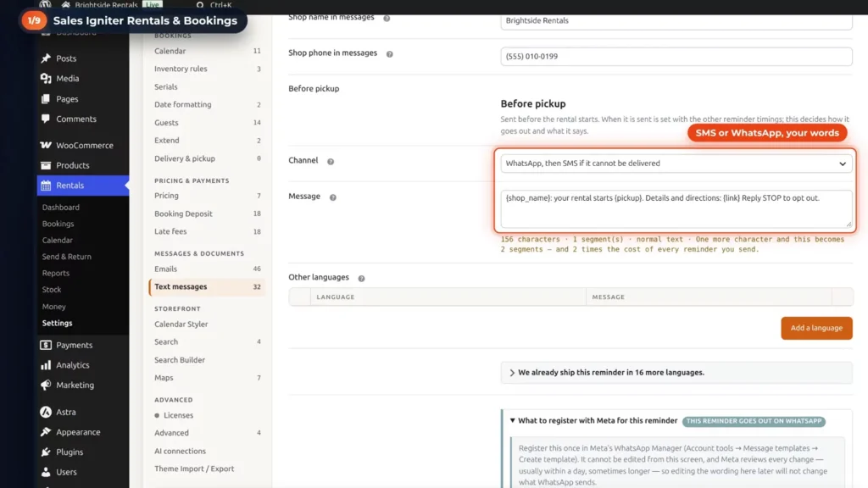
Task: Click help icon next to Channel label
Action: point(331,162)
